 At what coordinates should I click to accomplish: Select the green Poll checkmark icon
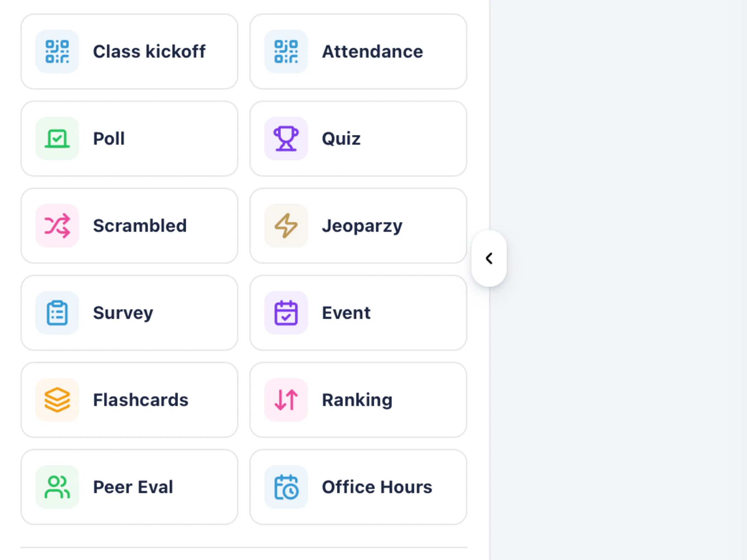coord(57,138)
